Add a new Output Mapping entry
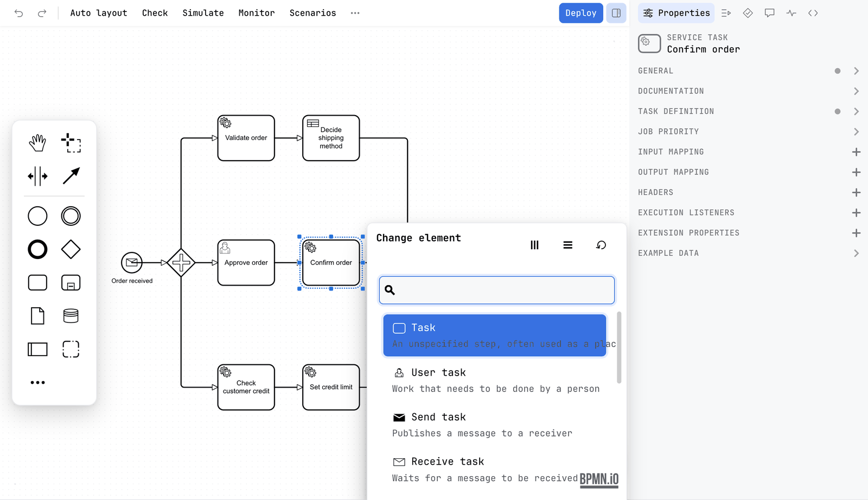This screenshot has width=868, height=500. click(x=856, y=172)
